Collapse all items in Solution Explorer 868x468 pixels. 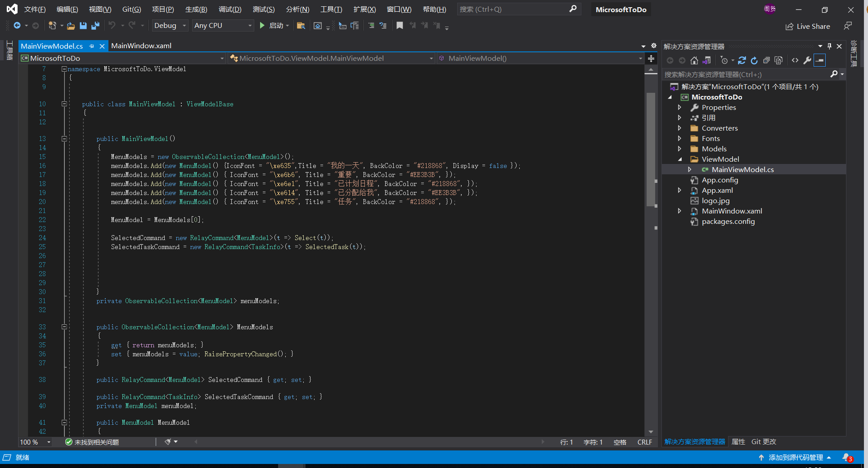pyautogui.click(x=767, y=60)
